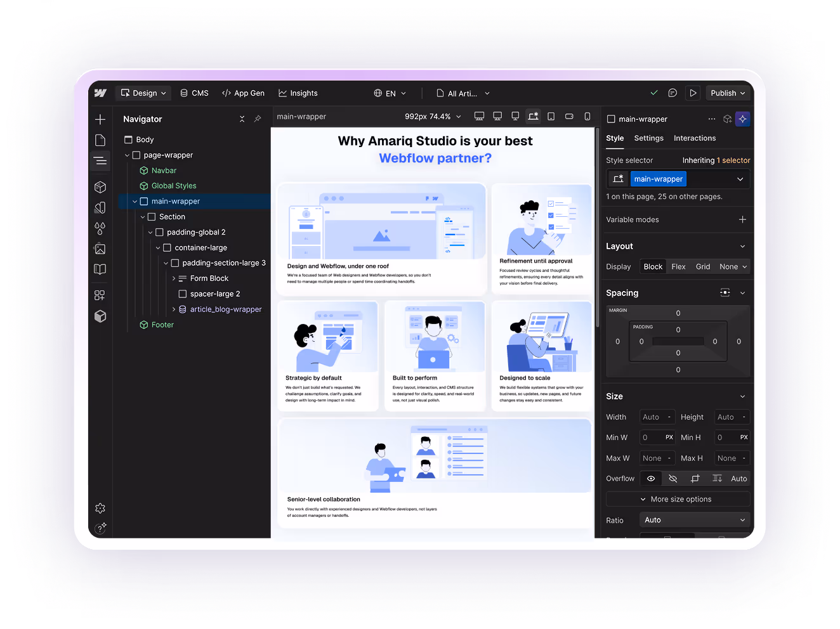Select Footer in the Navigator

162,325
